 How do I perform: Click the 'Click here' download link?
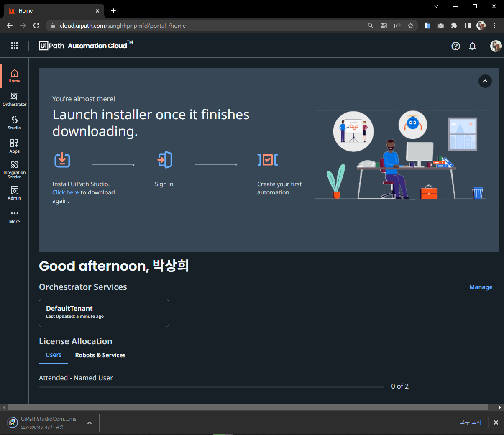(66, 192)
